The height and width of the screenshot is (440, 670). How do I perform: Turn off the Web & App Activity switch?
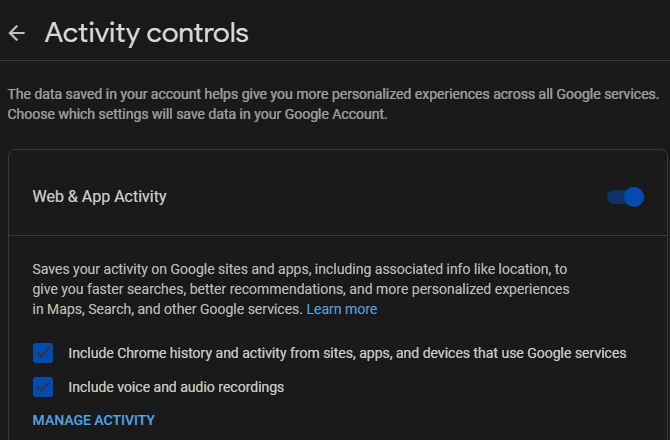[626, 197]
